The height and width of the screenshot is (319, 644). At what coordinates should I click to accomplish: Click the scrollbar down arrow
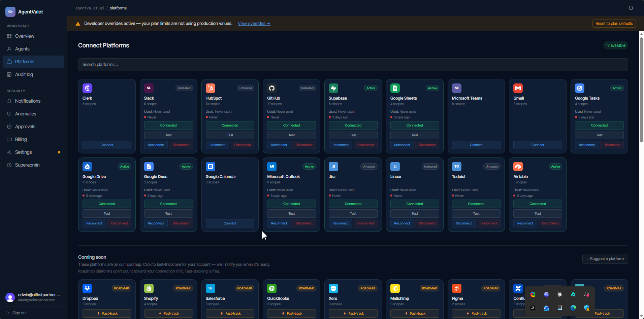click(641, 316)
